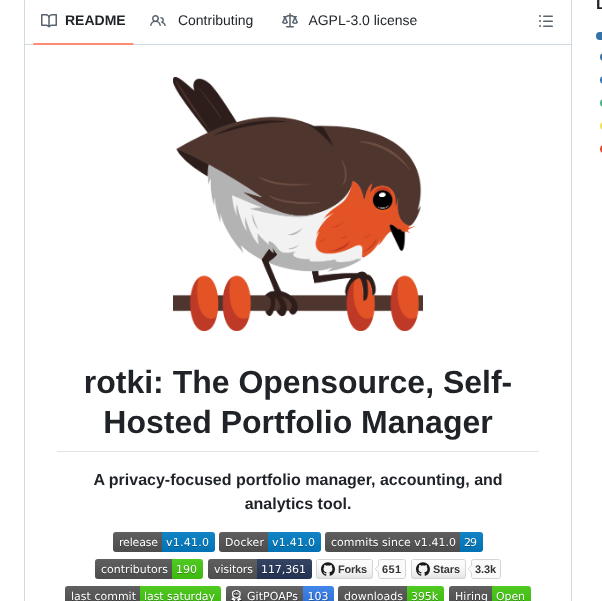
Task: Open the AGPL-3.0 license tab
Action: pos(349,21)
